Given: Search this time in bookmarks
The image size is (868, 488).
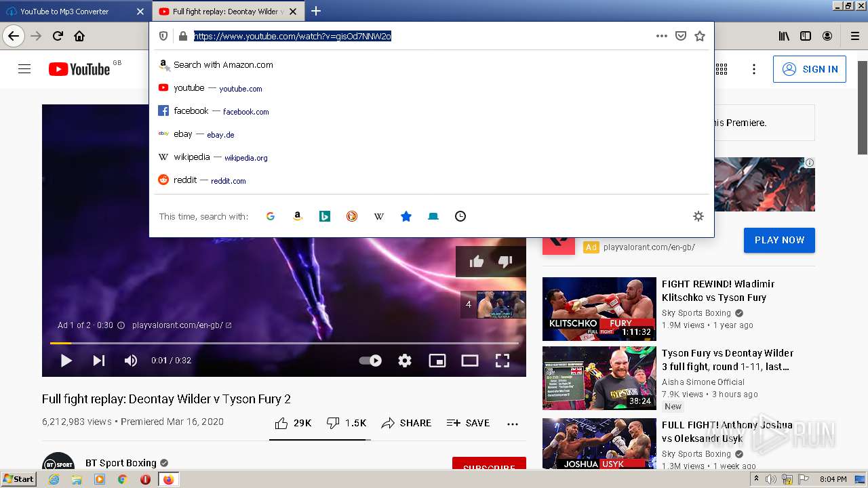Looking at the screenshot, I should point(406,216).
